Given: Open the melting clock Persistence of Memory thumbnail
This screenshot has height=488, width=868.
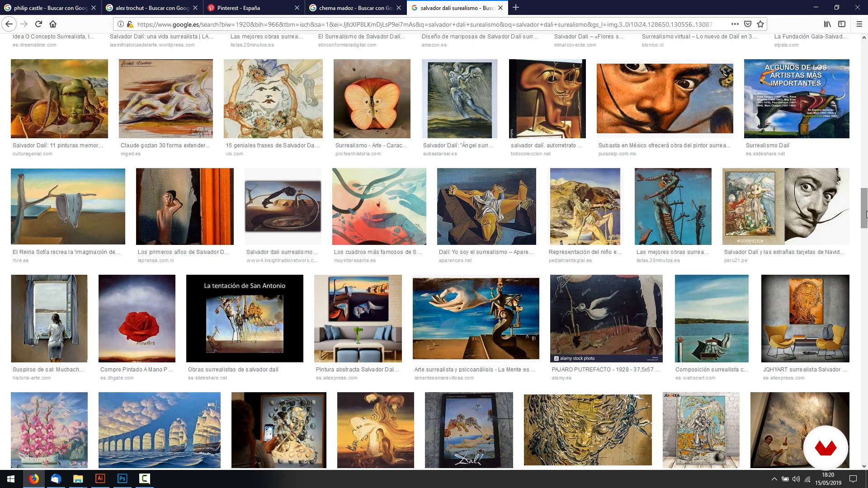Looking at the screenshot, I should 68,206.
